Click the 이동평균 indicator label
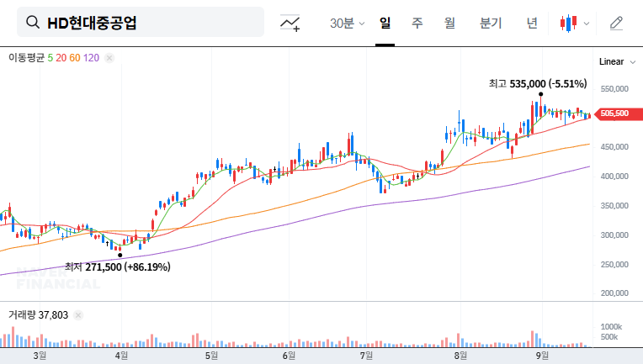The height and width of the screenshot is (364, 643). pyautogui.click(x=26, y=58)
